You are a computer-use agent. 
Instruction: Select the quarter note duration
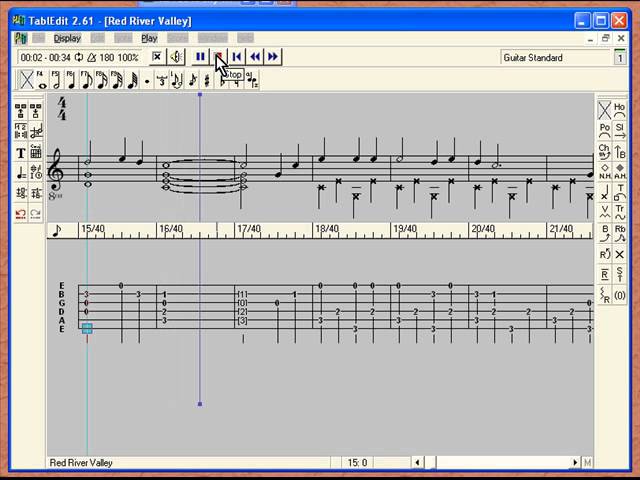tap(71, 80)
